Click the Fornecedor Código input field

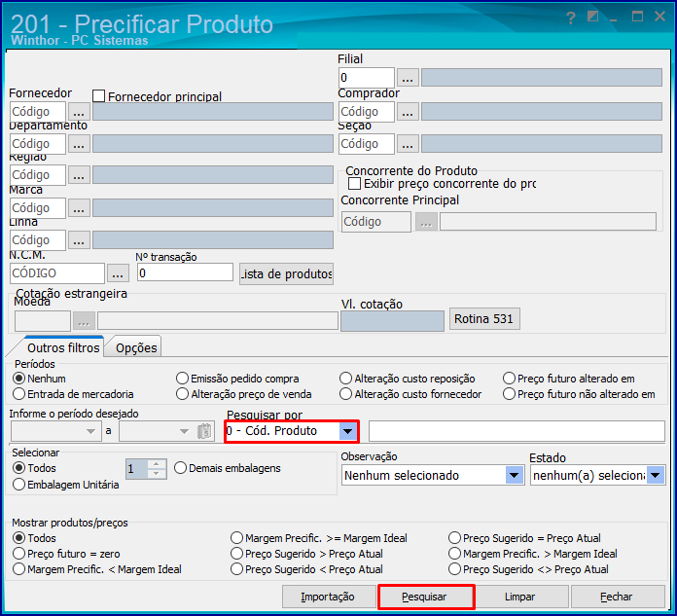coord(38,112)
